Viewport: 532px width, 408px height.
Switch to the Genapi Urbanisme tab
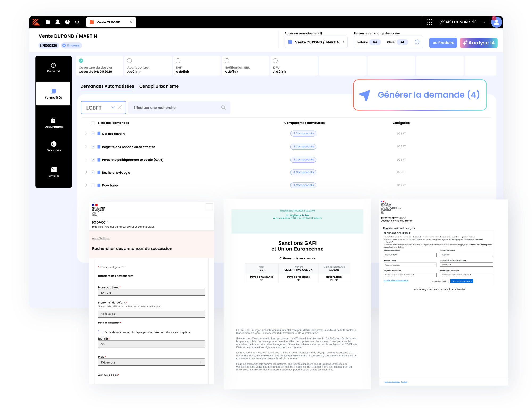click(x=159, y=86)
